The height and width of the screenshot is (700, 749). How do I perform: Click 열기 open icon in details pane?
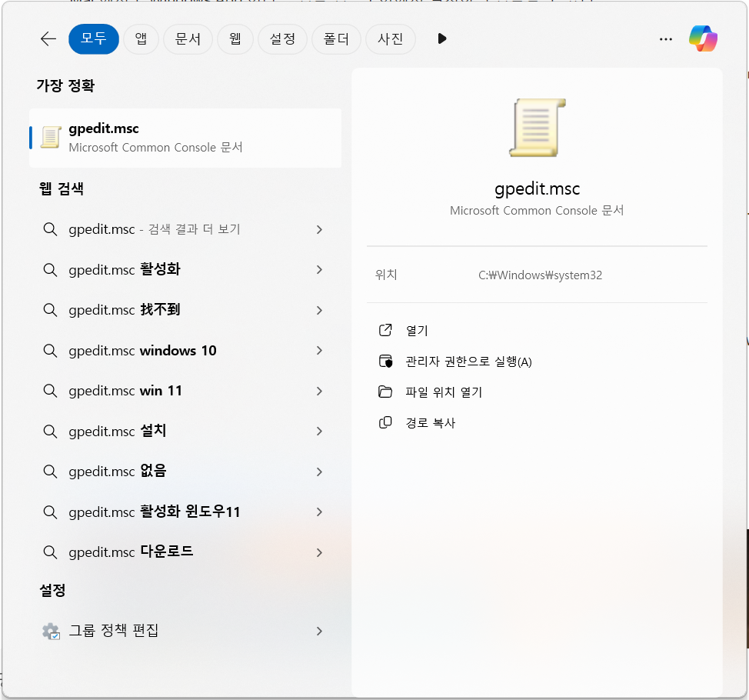pos(385,330)
